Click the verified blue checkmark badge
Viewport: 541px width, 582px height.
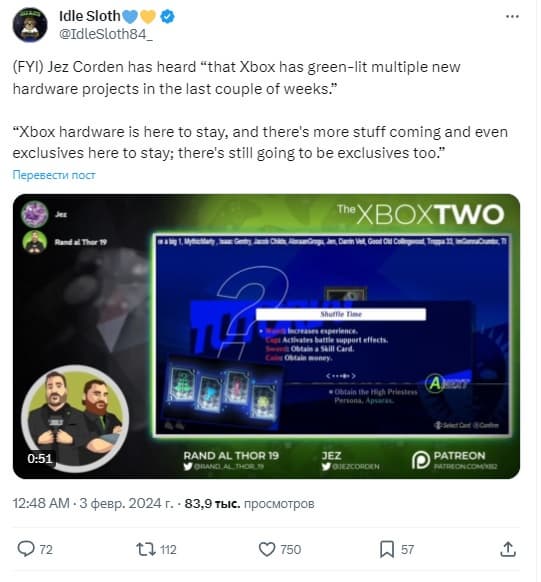click(x=167, y=16)
